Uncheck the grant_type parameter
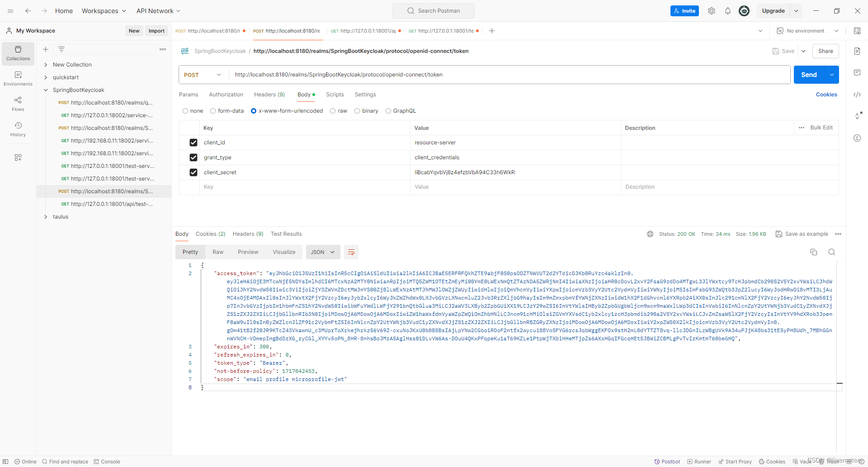This screenshot has height=467, width=868. click(193, 157)
